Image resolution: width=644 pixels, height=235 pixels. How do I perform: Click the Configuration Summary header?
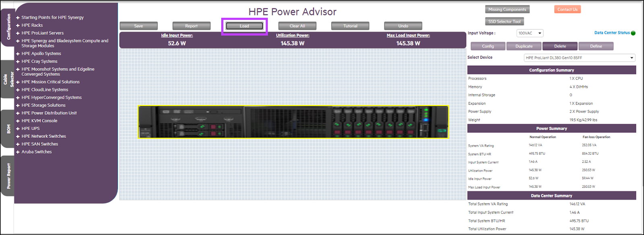[551, 70]
